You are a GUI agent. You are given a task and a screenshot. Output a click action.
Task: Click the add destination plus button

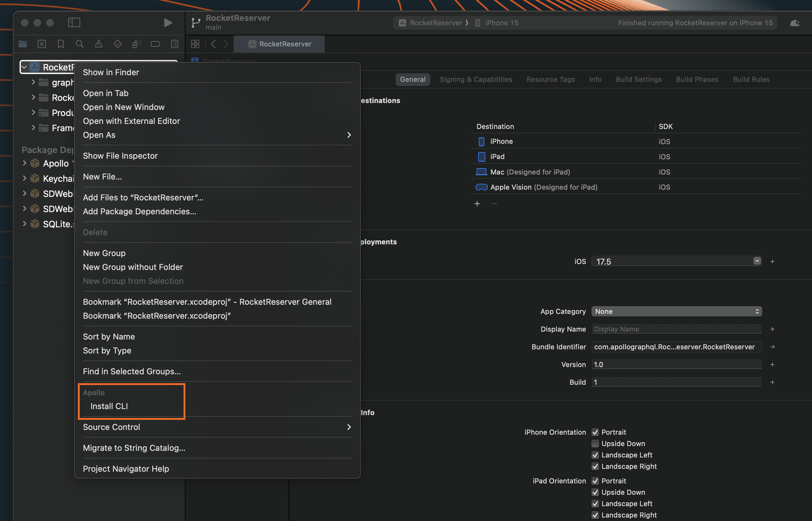477,204
